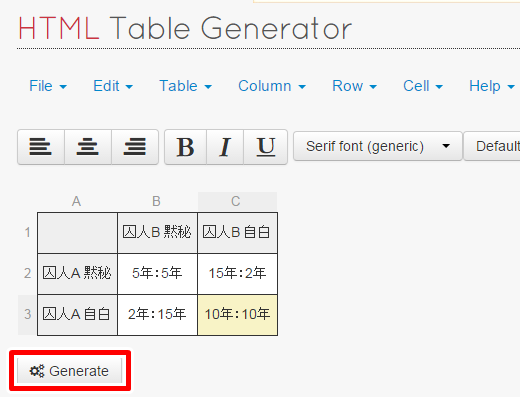
Task: Align text right icon
Action: point(135,147)
